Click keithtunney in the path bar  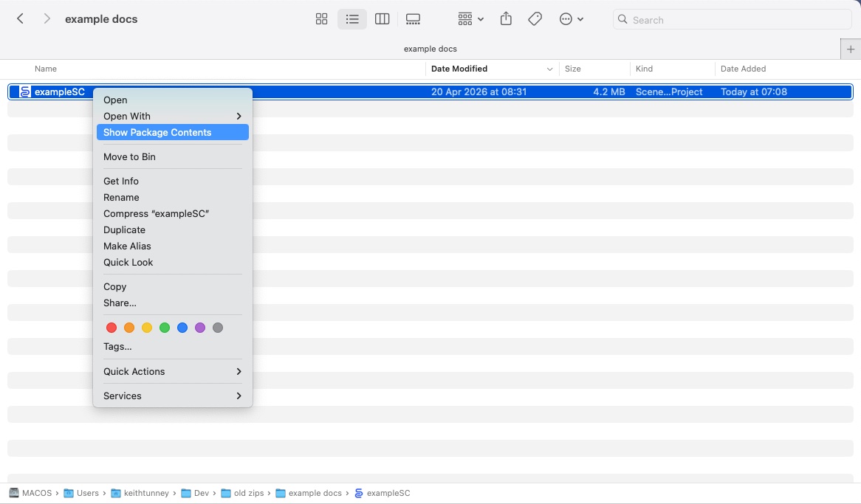click(140, 493)
